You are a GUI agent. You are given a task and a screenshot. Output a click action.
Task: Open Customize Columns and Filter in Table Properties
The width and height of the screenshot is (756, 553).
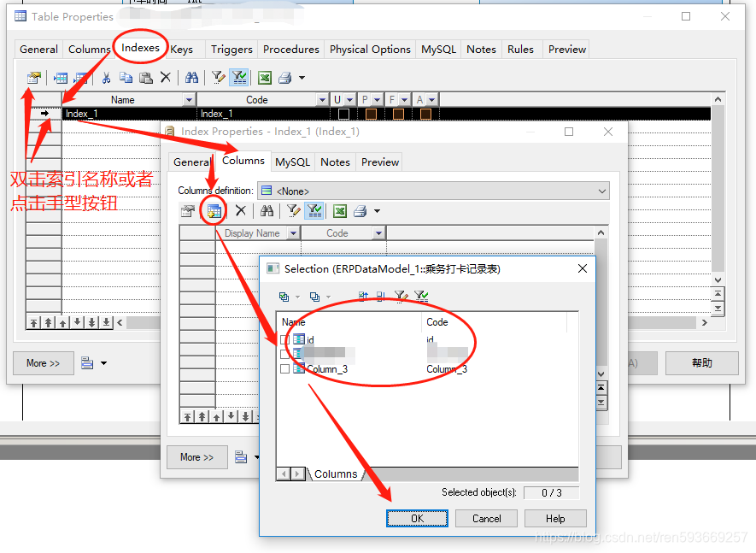tap(219, 78)
